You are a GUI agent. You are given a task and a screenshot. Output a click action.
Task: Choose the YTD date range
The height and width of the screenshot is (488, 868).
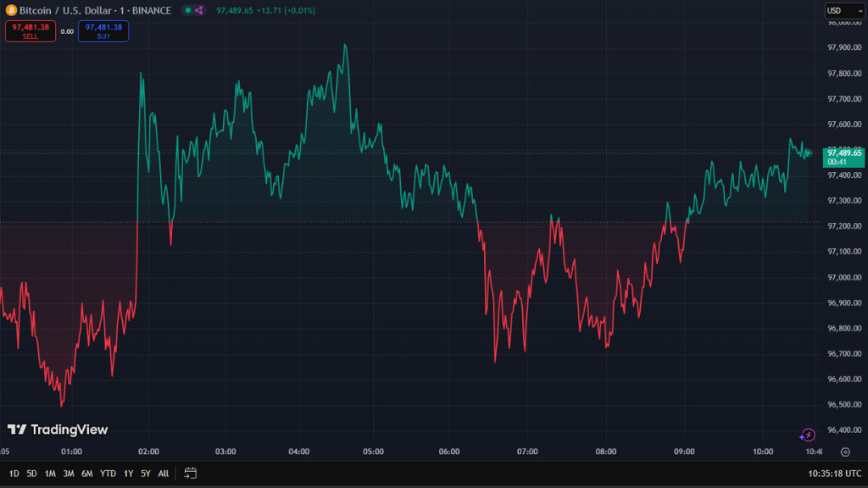(x=108, y=473)
